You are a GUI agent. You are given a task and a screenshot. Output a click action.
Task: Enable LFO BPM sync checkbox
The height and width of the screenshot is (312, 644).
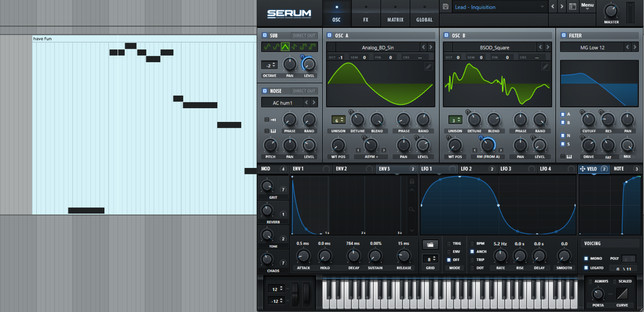pos(472,243)
